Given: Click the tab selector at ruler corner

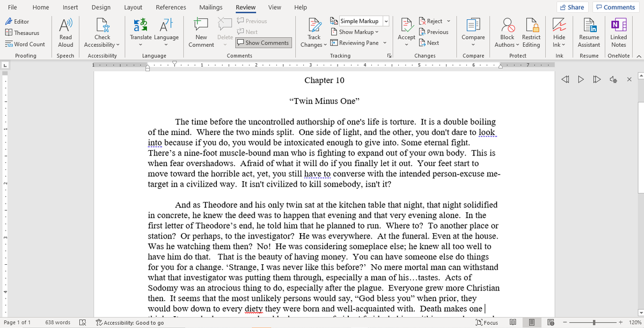Looking at the screenshot, I should [x=5, y=66].
